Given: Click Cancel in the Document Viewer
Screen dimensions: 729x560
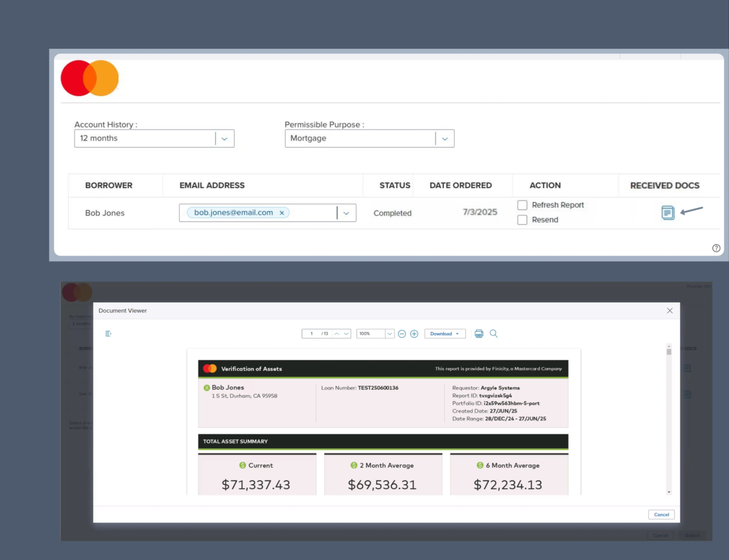Looking at the screenshot, I should [x=661, y=514].
